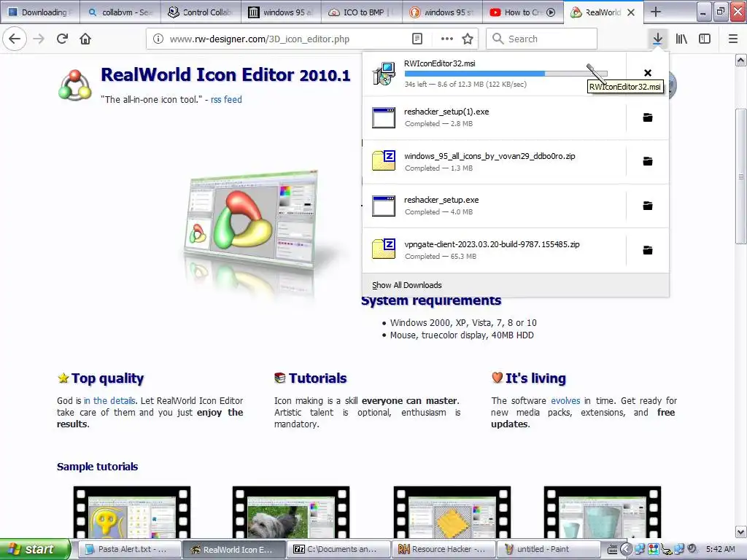Viewport: 747px width, 560px height.
Task: Click the taskbar clock showing 5:42 AM
Action: click(x=720, y=549)
